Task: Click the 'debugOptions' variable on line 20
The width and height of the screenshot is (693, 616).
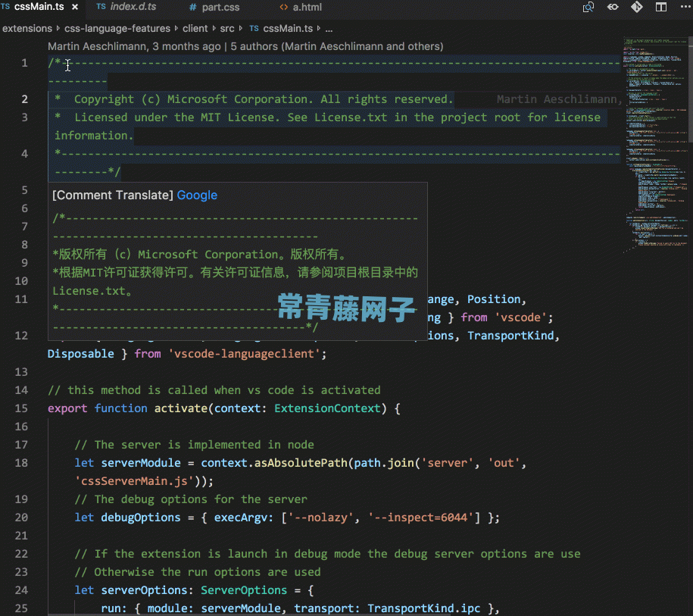Action: pos(141,518)
